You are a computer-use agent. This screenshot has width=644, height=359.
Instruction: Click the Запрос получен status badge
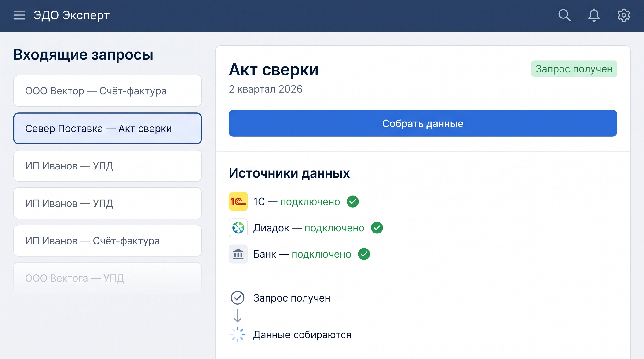[x=574, y=69]
